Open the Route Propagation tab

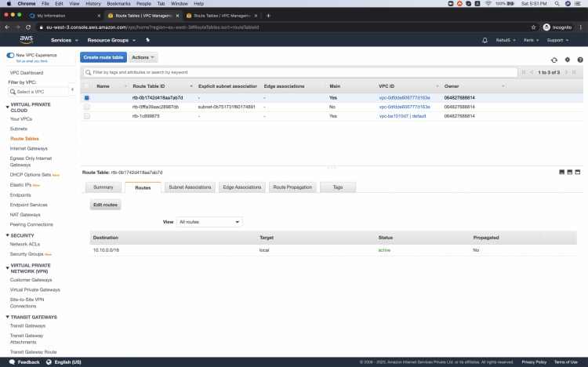tap(293, 187)
